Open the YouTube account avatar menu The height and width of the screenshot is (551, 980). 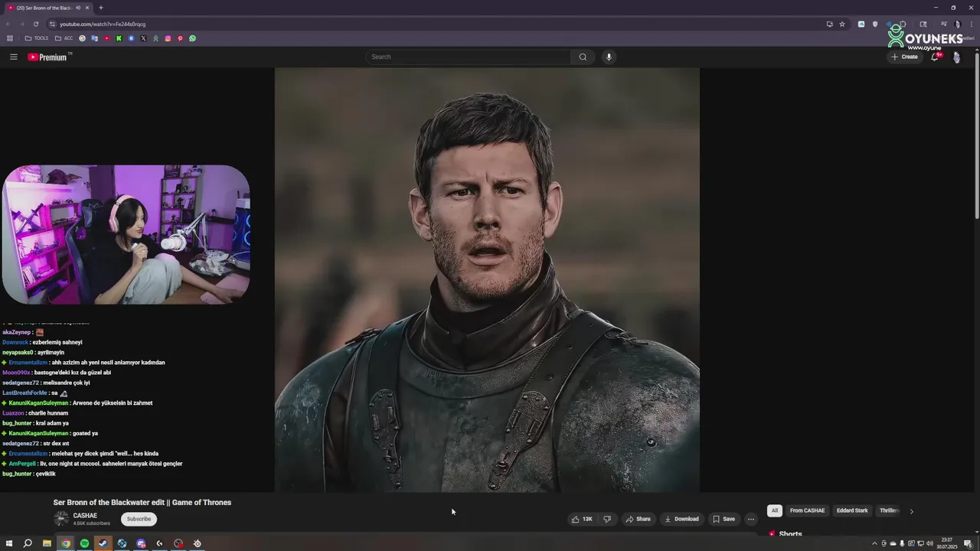click(956, 57)
